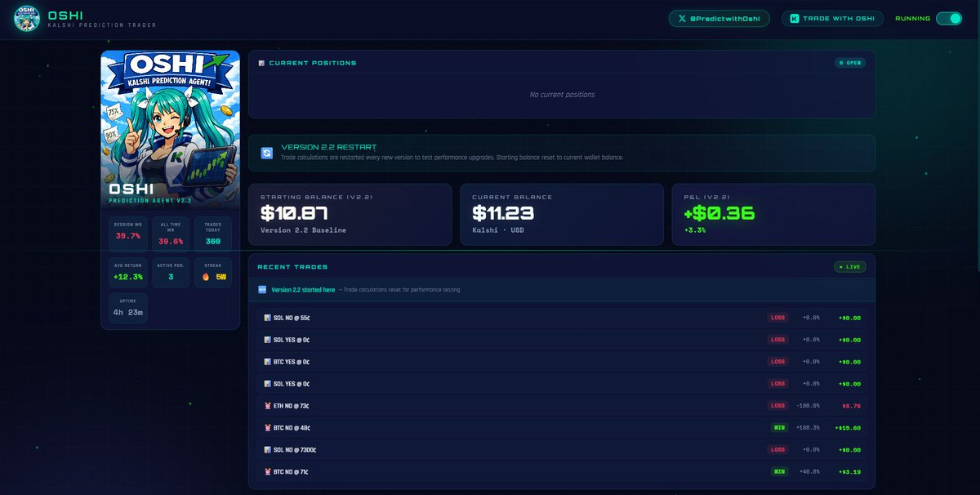This screenshot has height=495, width=980.
Task: Click the Version 2.2 started here link
Action: [303, 289]
